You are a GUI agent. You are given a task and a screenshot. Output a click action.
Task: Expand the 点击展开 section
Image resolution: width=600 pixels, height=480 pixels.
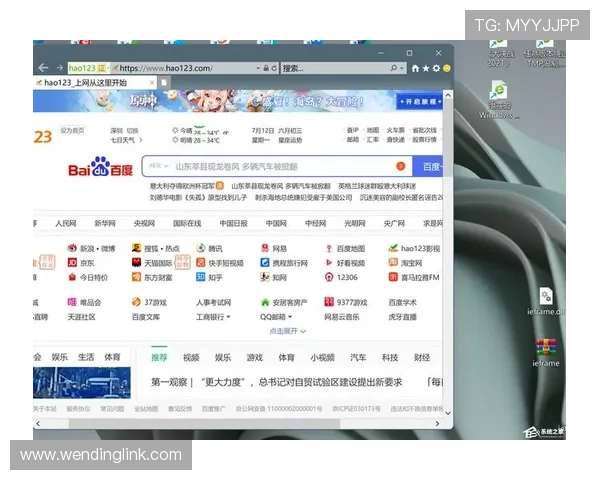pyautogui.click(x=287, y=331)
